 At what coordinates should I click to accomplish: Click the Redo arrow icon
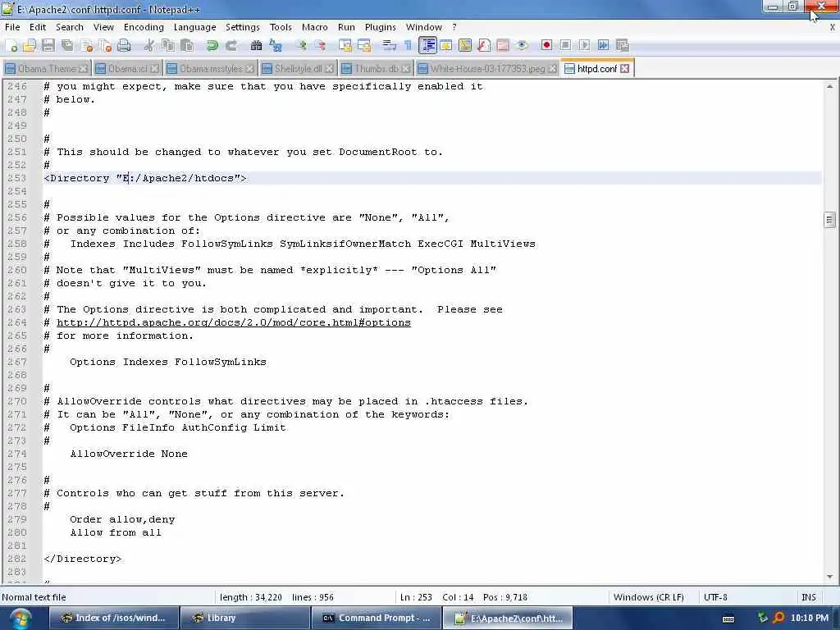point(231,46)
